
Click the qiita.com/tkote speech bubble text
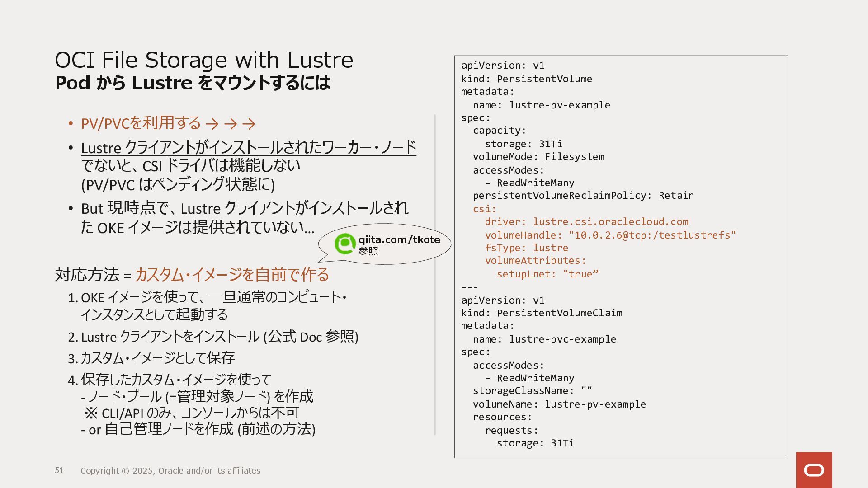click(399, 240)
